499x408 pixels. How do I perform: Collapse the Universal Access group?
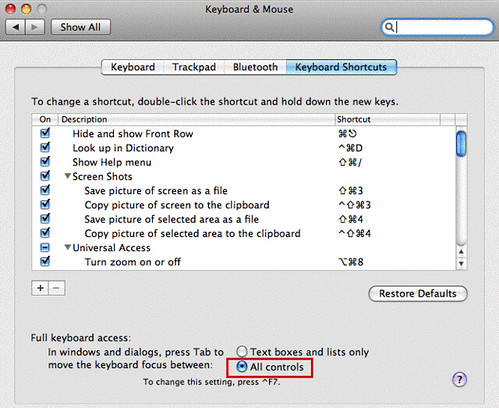click(68, 247)
